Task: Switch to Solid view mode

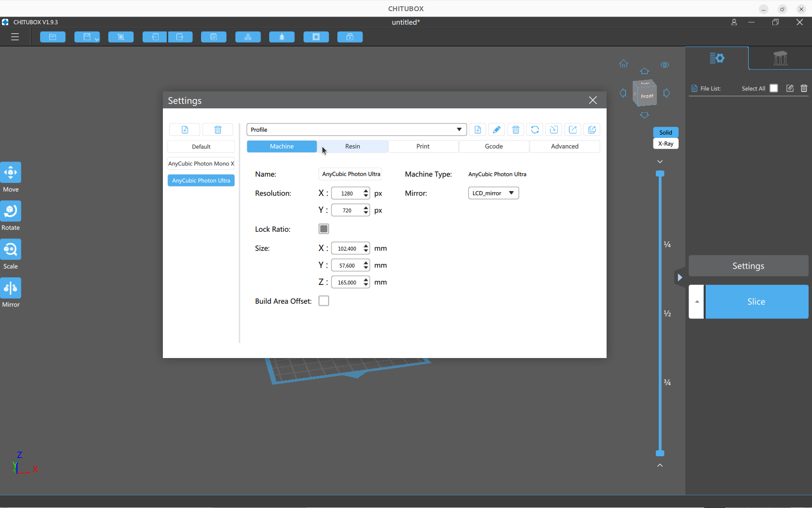Action: (666, 133)
